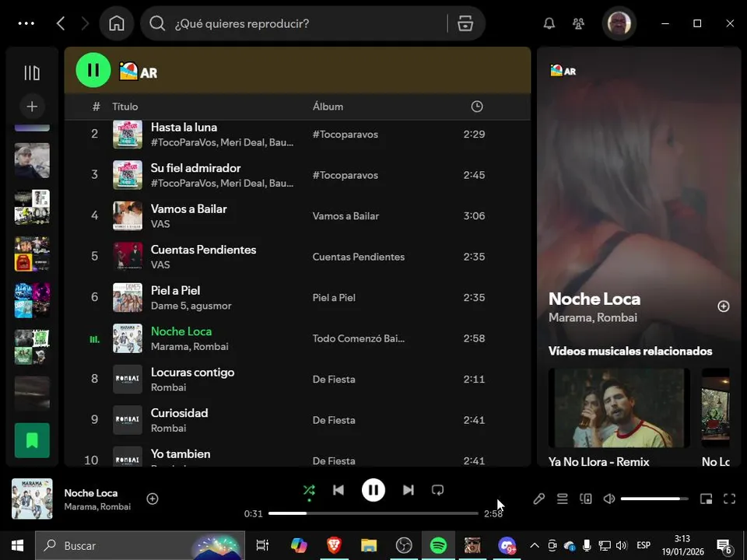The height and width of the screenshot is (560, 747).
Task: Open the Brave browser taskbar icon
Action: (334, 546)
